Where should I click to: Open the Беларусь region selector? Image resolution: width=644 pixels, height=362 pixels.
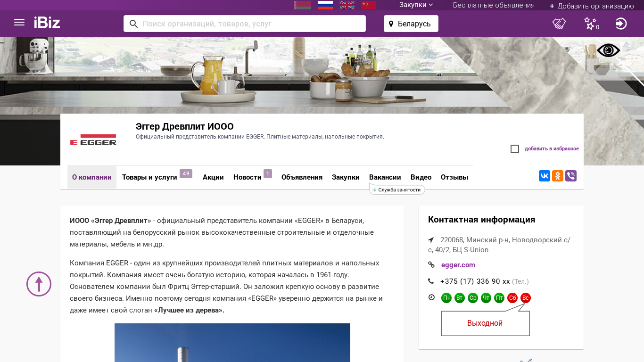point(411,24)
